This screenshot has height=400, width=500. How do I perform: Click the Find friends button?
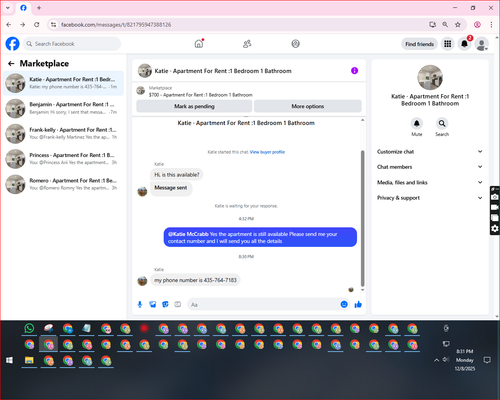(419, 44)
